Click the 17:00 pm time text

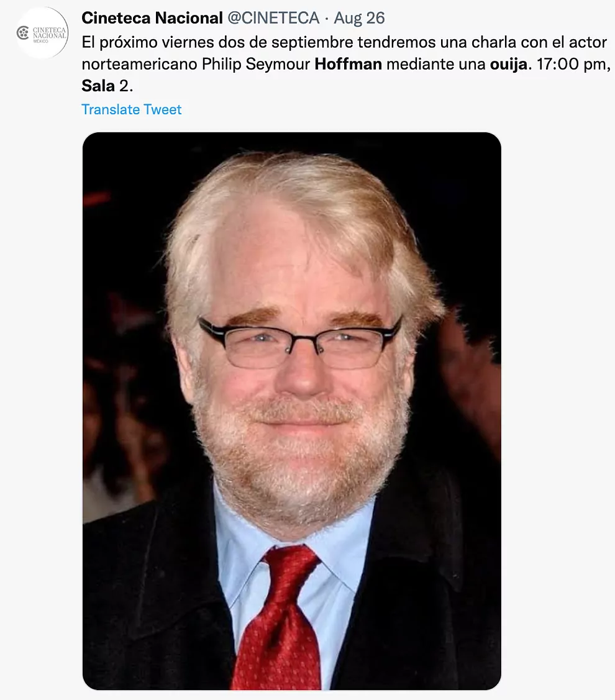[x=573, y=65]
